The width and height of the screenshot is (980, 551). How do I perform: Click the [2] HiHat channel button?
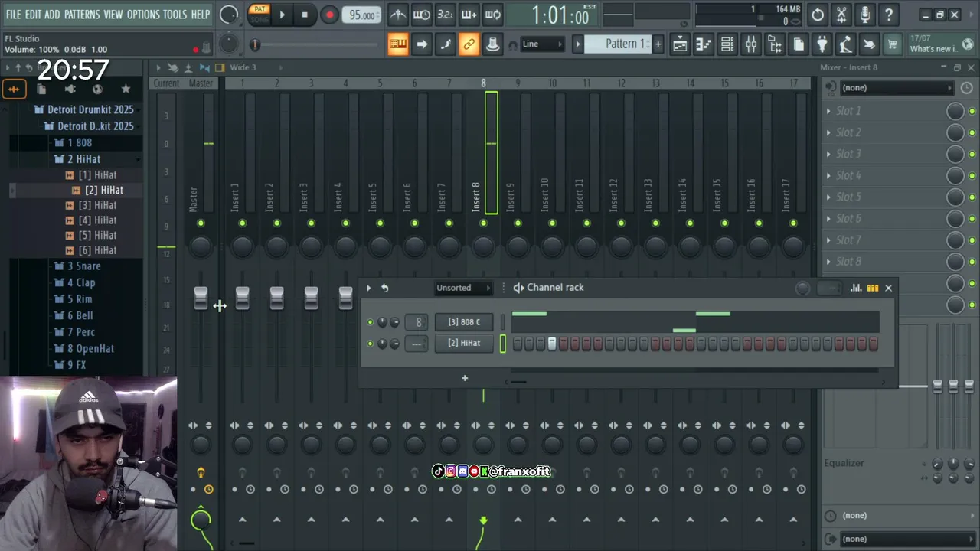(x=464, y=344)
